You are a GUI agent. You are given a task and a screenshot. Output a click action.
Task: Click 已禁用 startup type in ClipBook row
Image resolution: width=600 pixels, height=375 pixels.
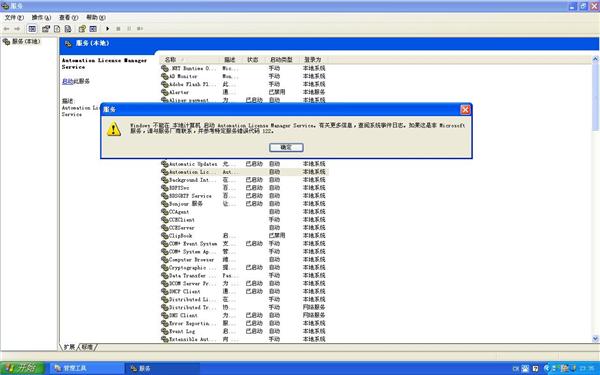pos(277,236)
